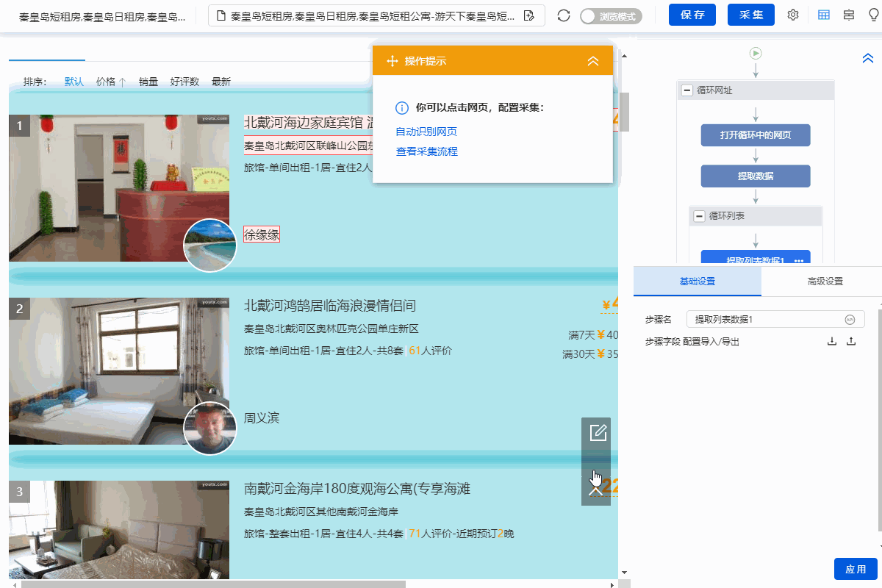
Task: Sort listings by 最新
Action: (221, 82)
